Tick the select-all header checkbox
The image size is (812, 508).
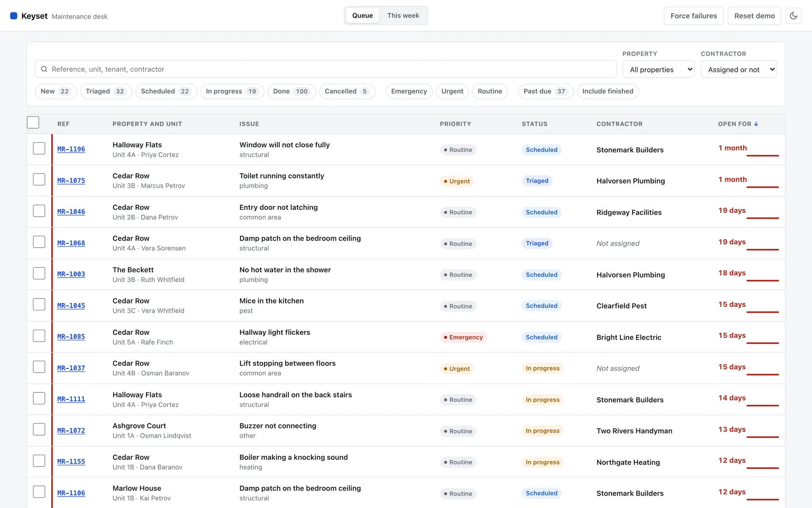33,122
